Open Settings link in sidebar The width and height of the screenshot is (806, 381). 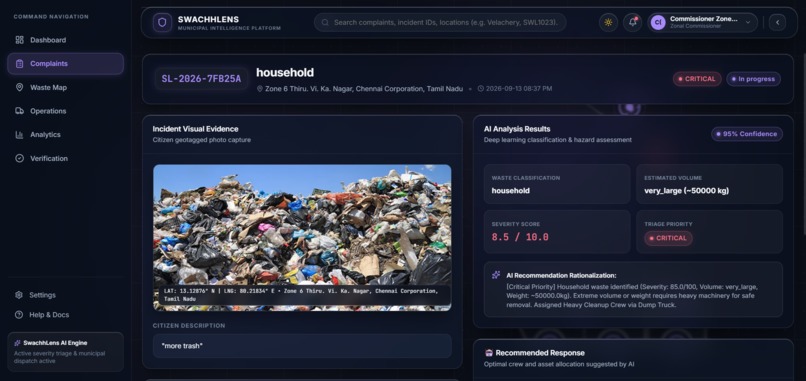click(x=42, y=295)
